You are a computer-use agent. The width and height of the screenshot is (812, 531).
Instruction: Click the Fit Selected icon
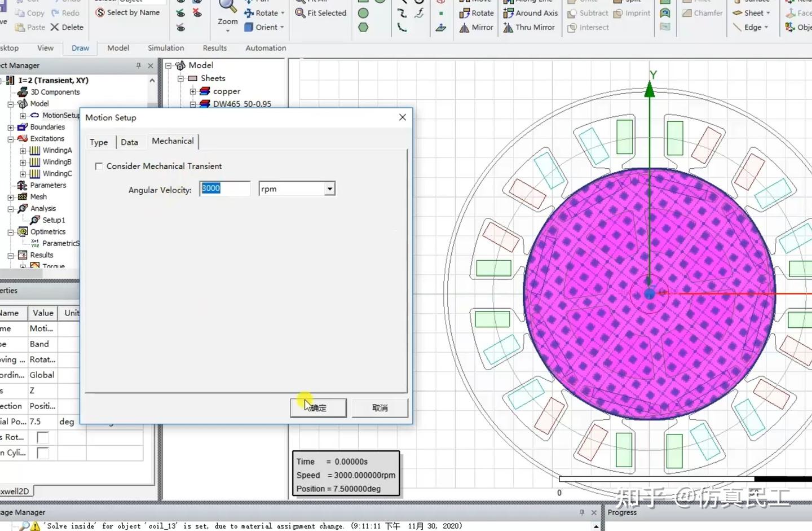tap(301, 13)
